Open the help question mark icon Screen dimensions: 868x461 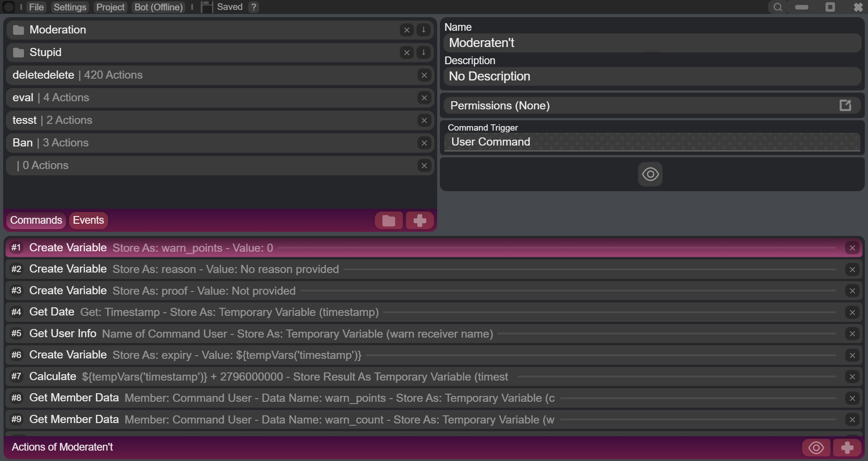click(254, 7)
